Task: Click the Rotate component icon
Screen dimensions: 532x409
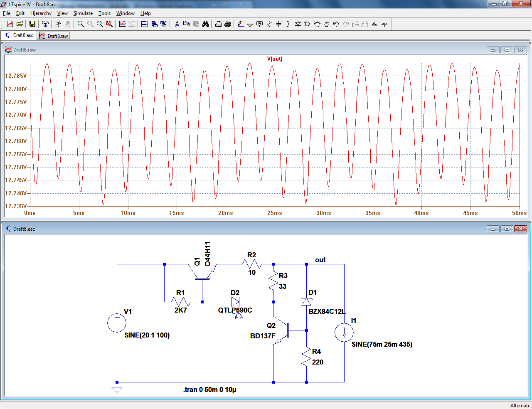Action: (x=355, y=24)
